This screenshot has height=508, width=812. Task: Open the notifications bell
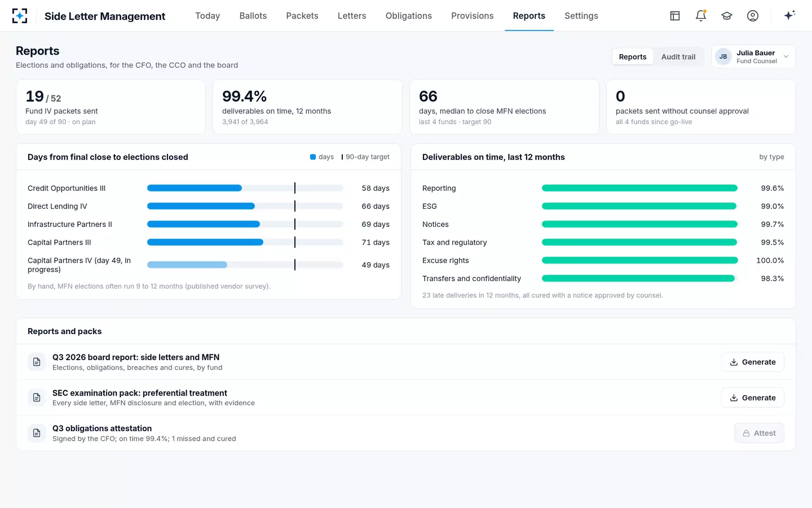pyautogui.click(x=701, y=16)
